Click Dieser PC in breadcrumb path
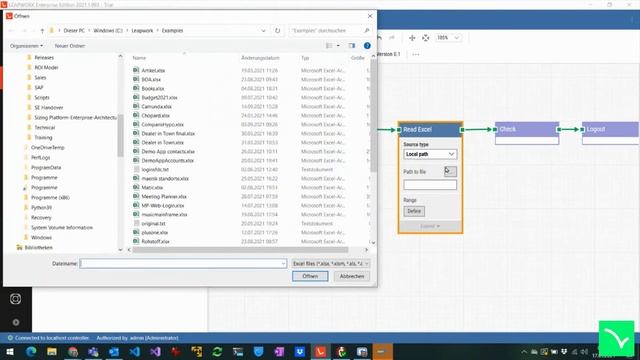 pos(74,31)
